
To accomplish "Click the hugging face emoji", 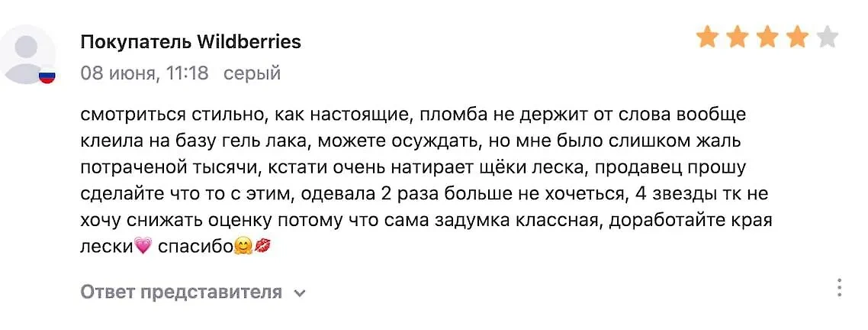I will tap(243, 247).
